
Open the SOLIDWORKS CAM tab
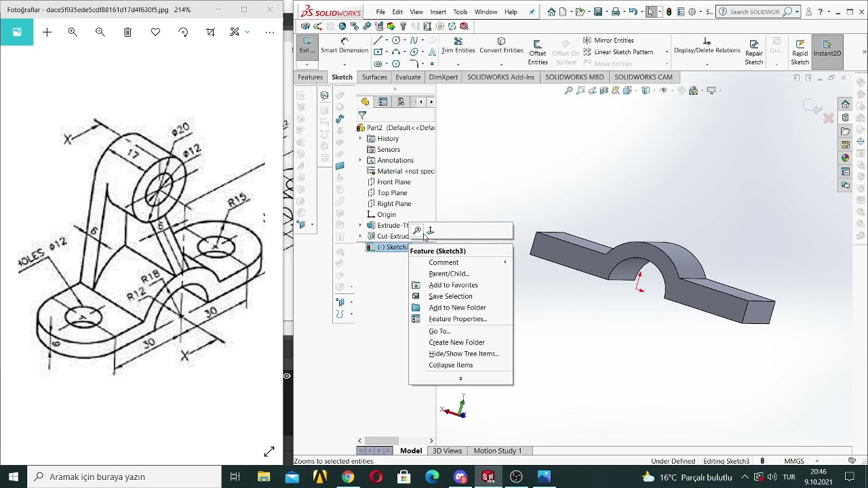643,77
